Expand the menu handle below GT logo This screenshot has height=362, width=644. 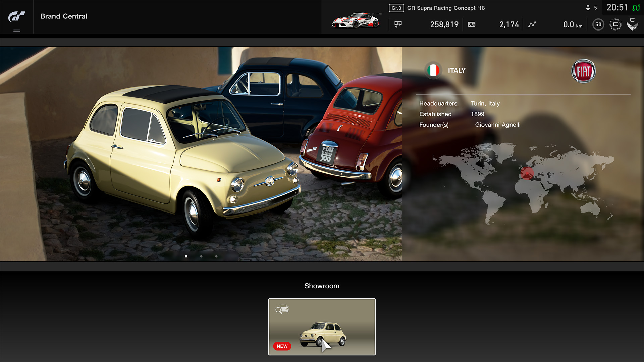pos(16,31)
